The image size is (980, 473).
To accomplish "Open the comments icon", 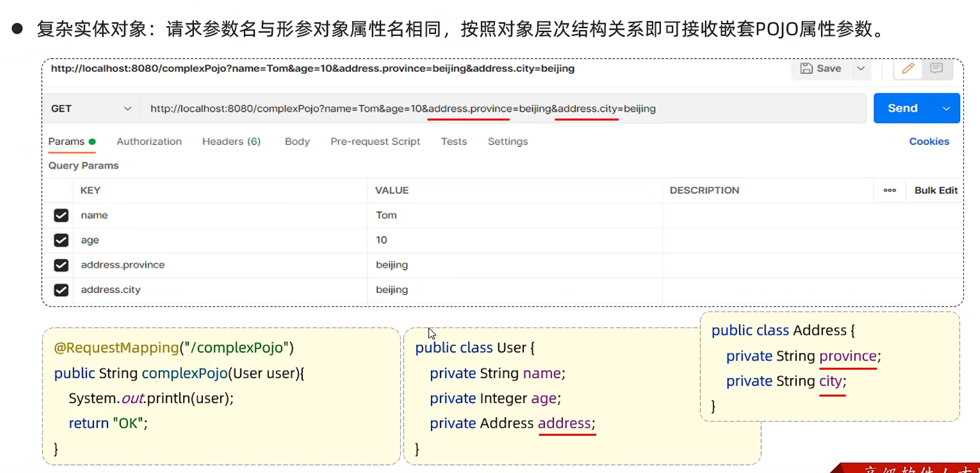I will [x=937, y=69].
